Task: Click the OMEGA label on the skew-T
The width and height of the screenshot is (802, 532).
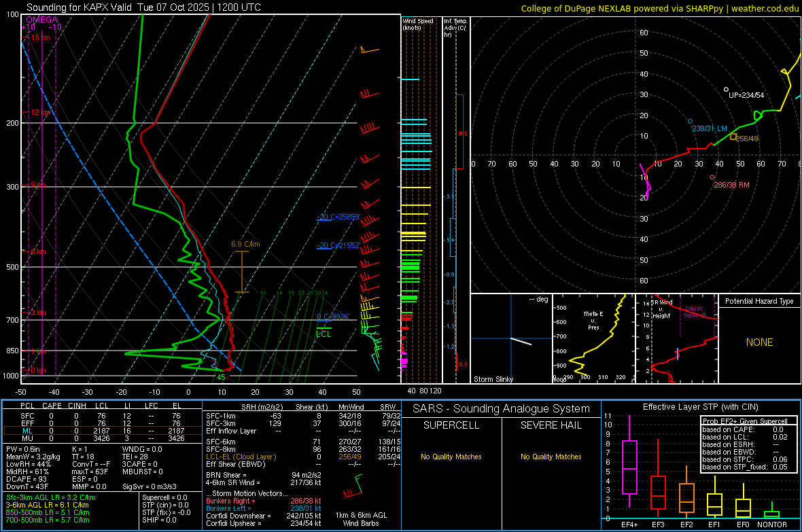Action: (x=41, y=20)
